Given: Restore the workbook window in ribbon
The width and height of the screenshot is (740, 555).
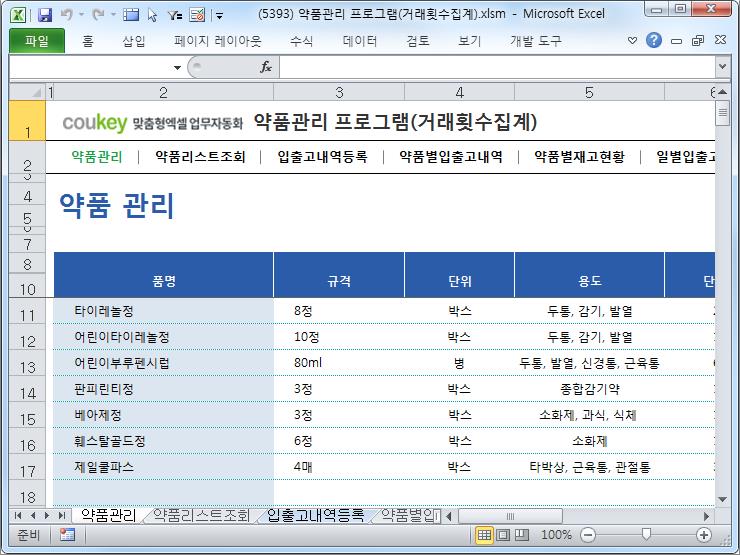Looking at the screenshot, I should click(698, 41).
